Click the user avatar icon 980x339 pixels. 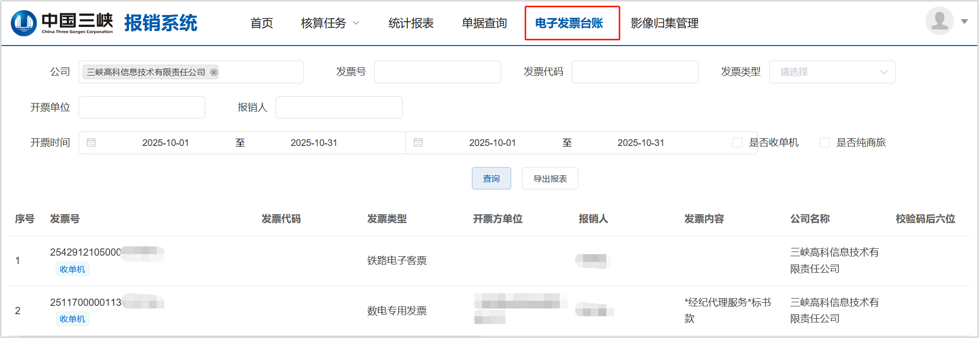939,21
